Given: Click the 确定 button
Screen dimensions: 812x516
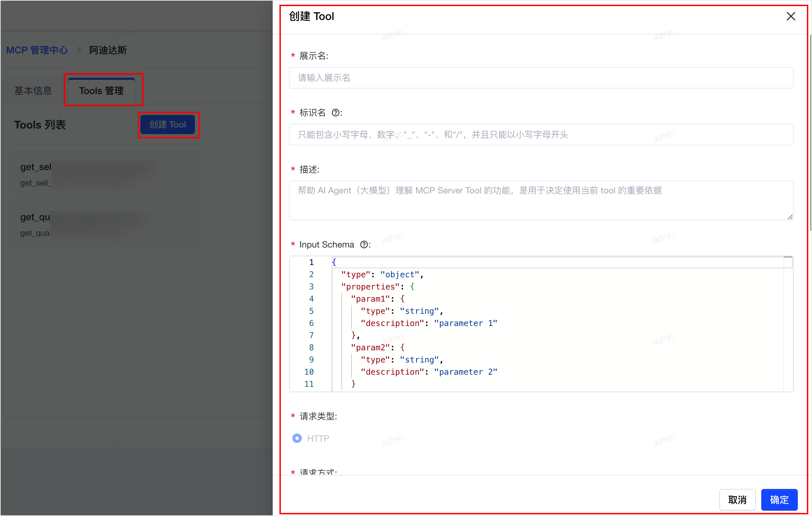Looking at the screenshot, I should [x=779, y=499].
